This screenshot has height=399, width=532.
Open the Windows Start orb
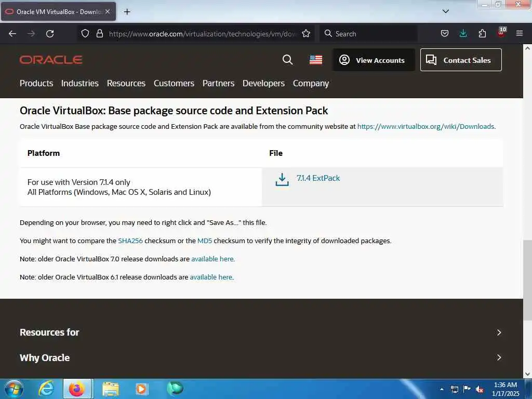coord(14,389)
